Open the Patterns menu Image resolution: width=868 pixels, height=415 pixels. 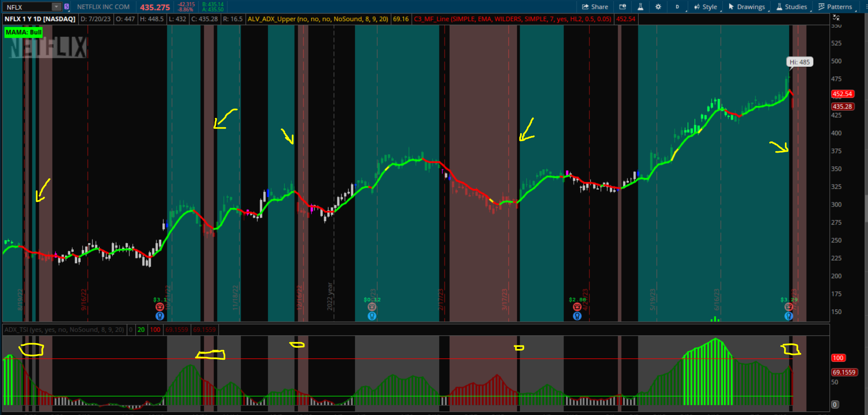coord(835,7)
